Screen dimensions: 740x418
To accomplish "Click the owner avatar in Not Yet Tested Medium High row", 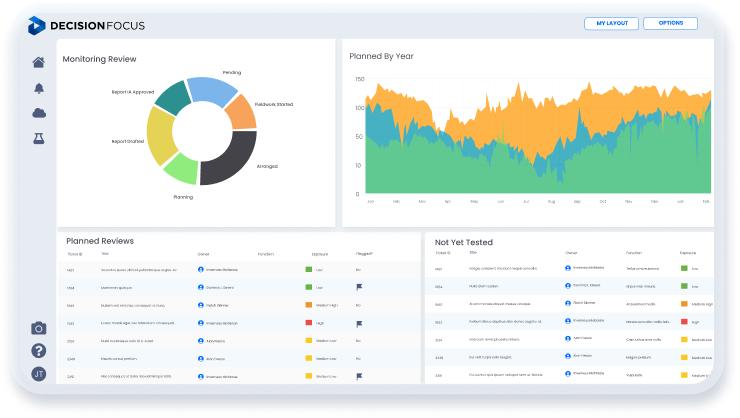I will coord(568,303).
